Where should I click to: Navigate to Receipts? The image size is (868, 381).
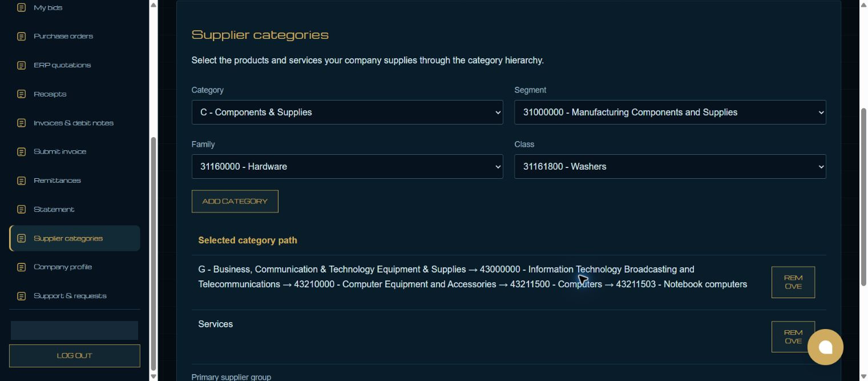coord(74,94)
